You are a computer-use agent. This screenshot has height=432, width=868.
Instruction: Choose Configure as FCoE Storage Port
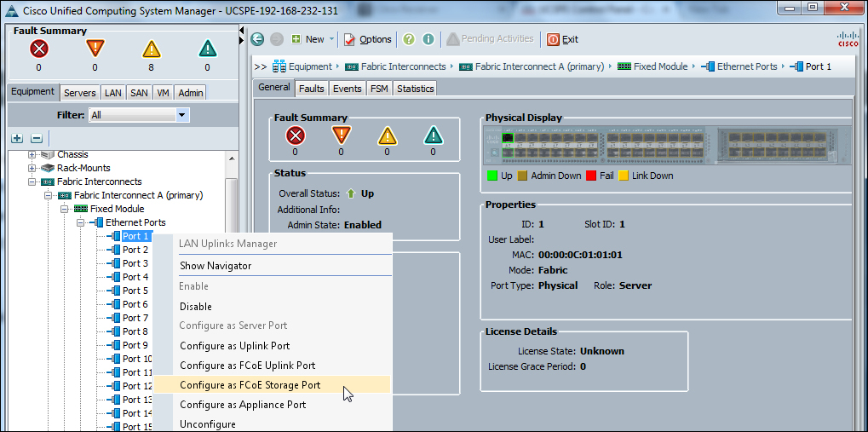(x=273, y=385)
